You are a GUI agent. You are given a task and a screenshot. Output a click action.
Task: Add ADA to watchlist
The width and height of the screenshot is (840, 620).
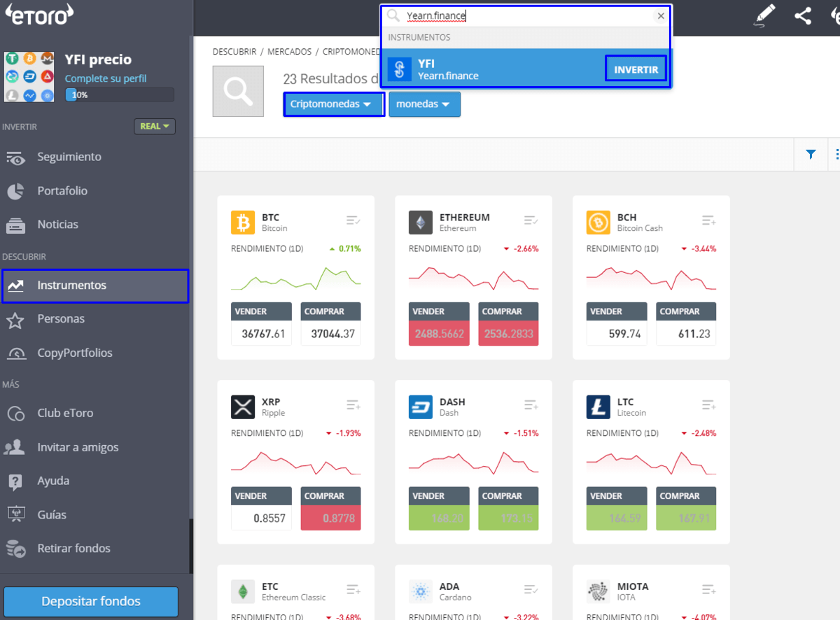point(531,589)
